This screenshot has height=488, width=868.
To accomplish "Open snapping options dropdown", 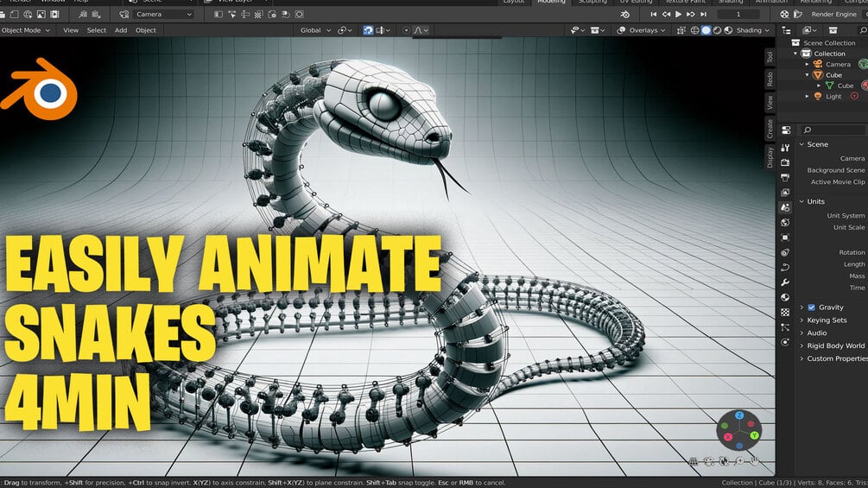I will click(383, 30).
